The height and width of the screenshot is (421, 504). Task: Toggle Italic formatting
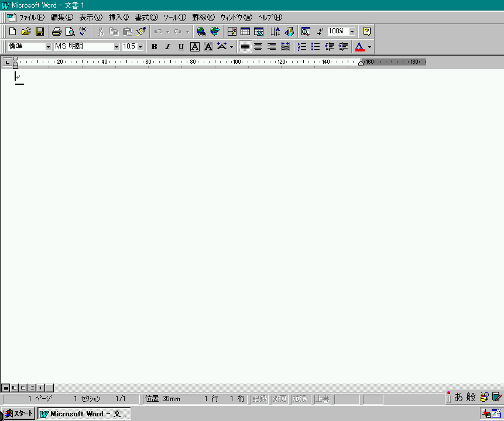point(168,47)
